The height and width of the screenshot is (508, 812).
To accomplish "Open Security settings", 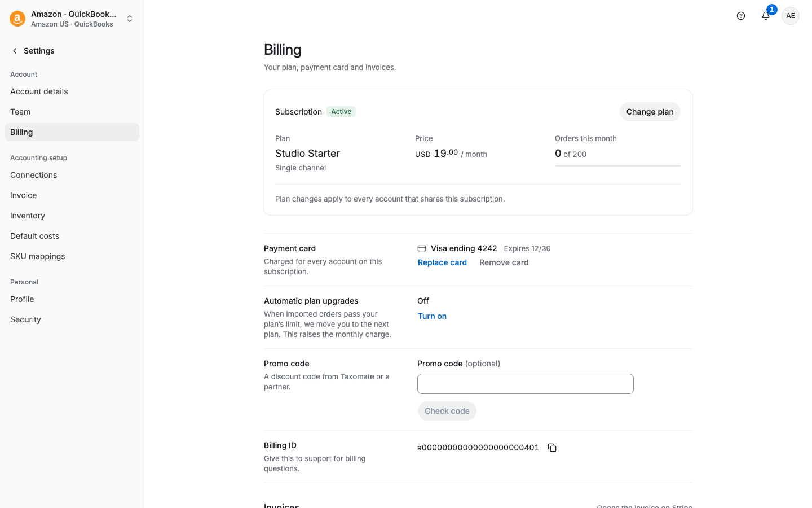I will [72, 319].
